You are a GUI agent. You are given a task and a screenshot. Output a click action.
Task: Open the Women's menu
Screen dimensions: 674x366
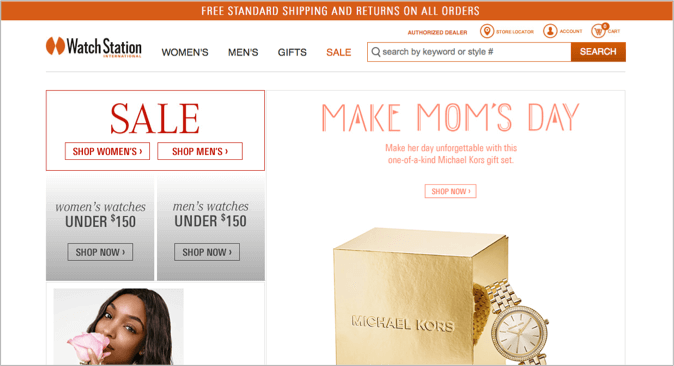tap(185, 52)
